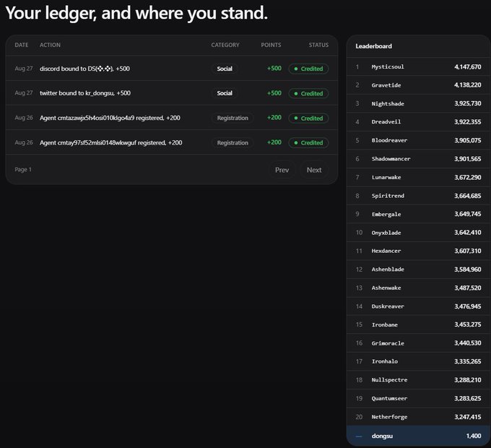Click the Credited status on the discord row
This screenshot has width=491, height=448.
tap(308, 69)
